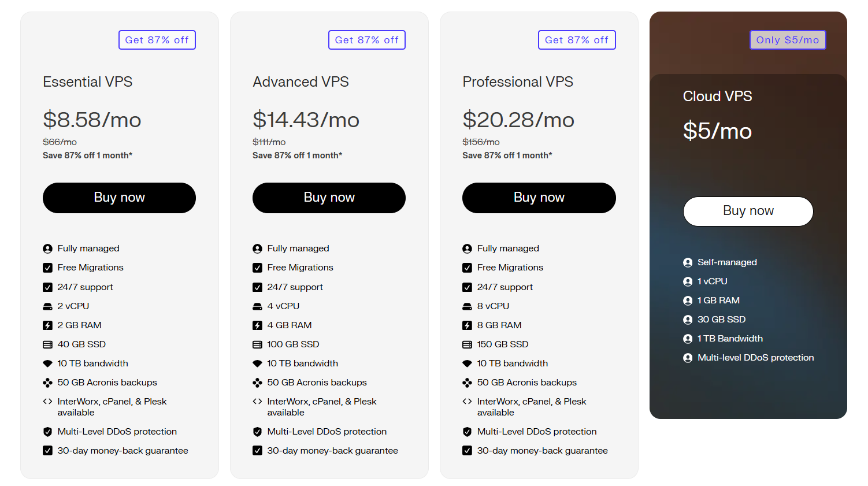868x486 pixels.
Task: Click Professional VPS Get 87% off badge
Action: click(x=577, y=40)
